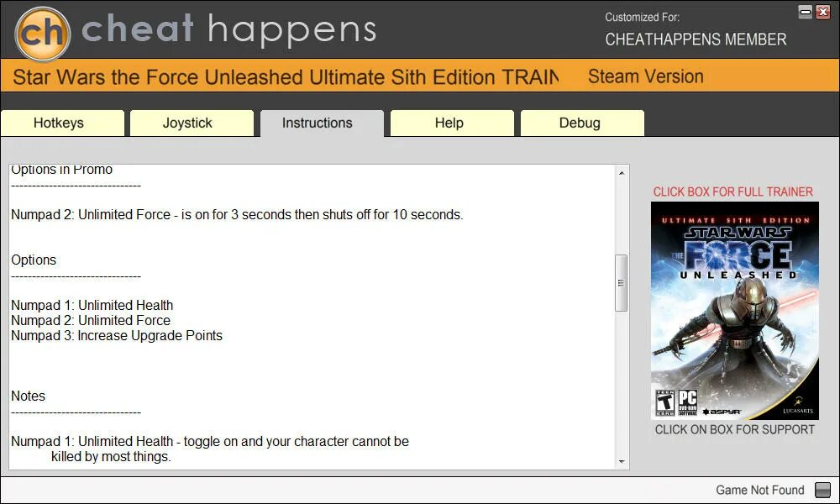840x504 pixels.
Task: Switch to the Joystick tab
Action: tap(192, 123)
